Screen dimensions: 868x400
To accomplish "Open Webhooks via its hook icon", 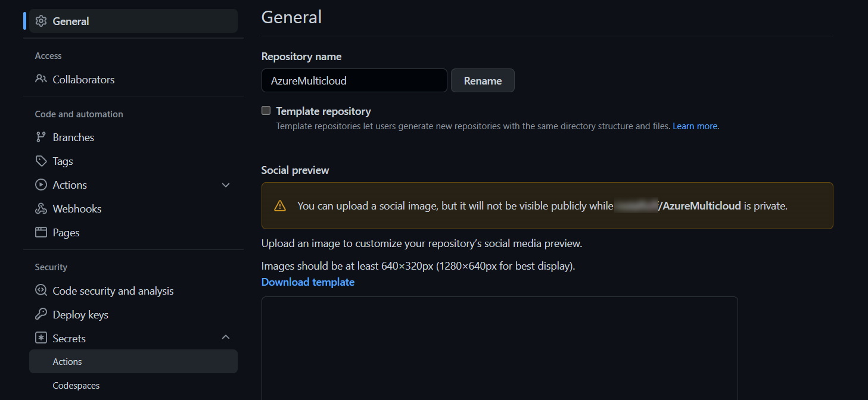I will click(x=41, y=208).
